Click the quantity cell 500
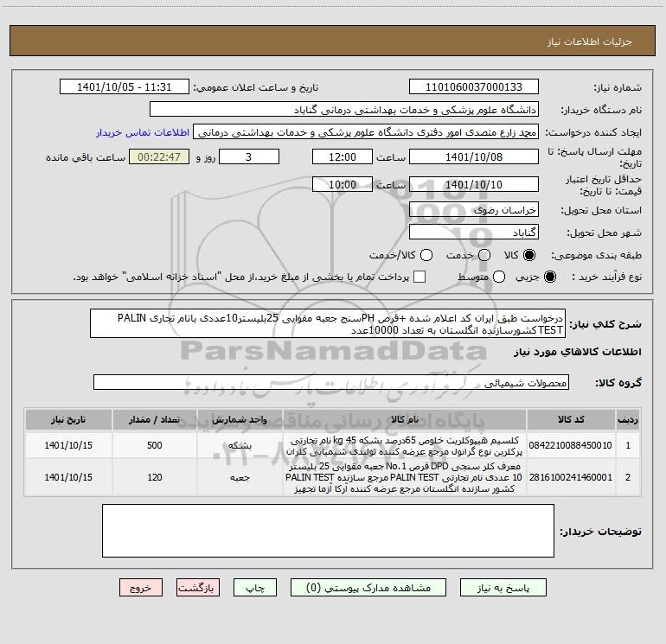Image resolution: width=666 pixels, height=644 pixels. click(x=155, y=445)
